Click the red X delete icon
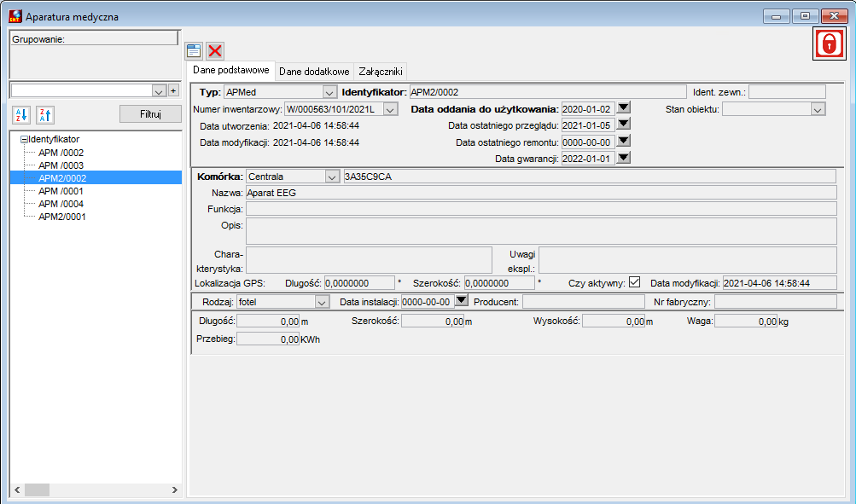The height and width of the screenshot is (504, 856). coord(215,51)
